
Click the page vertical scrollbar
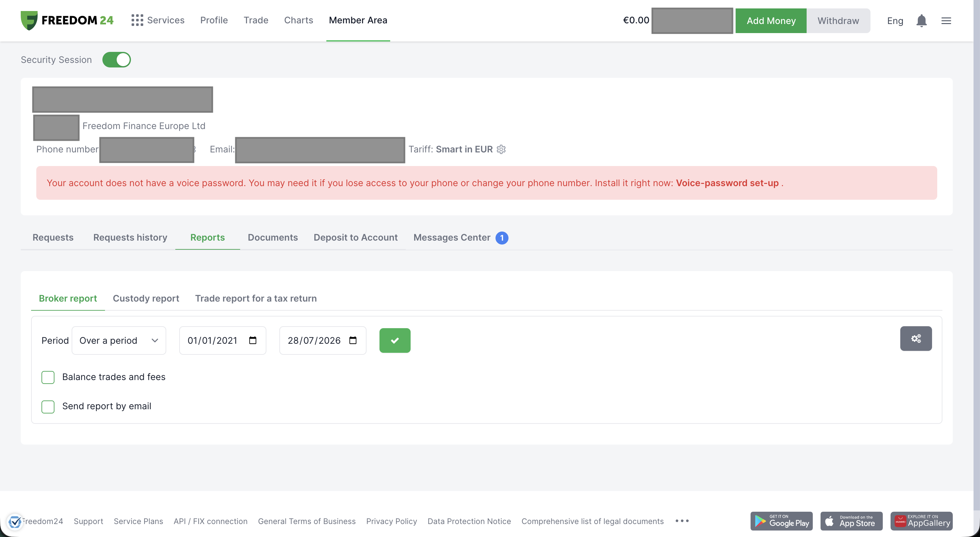click(976, 255)
